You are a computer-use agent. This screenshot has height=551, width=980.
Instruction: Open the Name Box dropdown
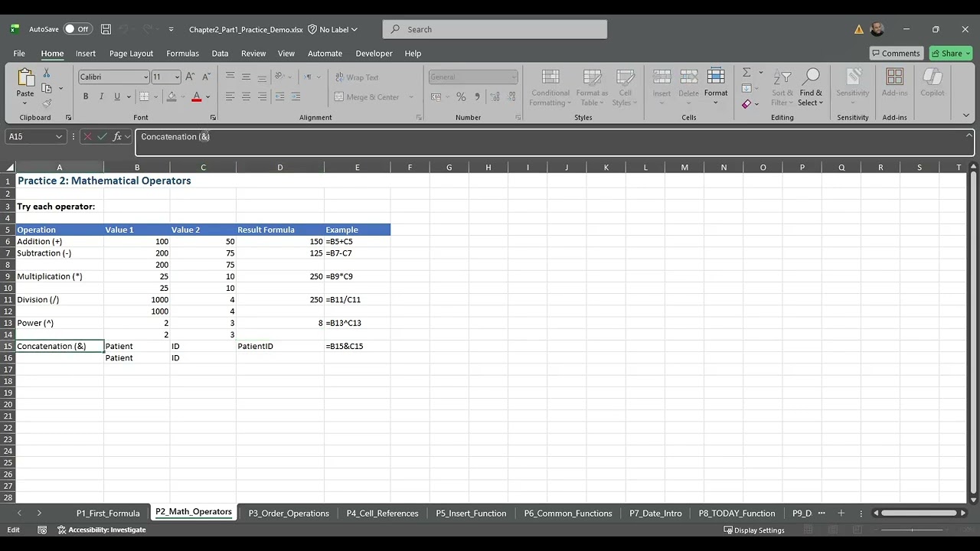(x=58, y=136)
